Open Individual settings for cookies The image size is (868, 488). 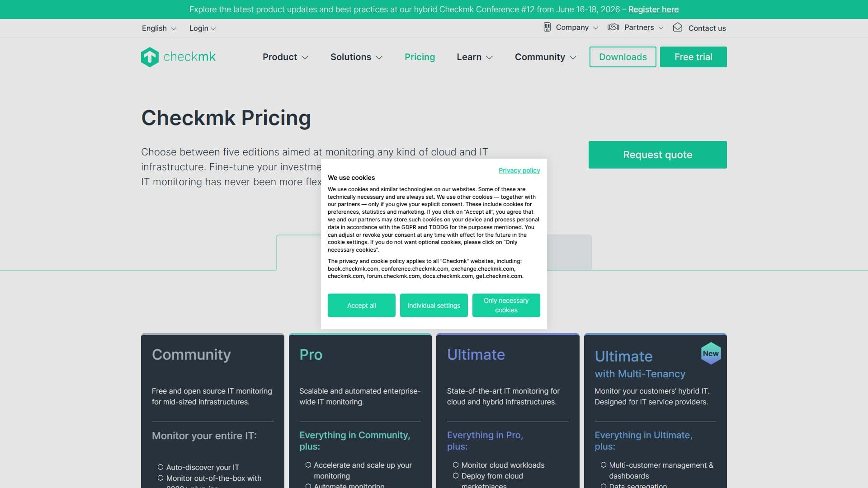point(434,305)
